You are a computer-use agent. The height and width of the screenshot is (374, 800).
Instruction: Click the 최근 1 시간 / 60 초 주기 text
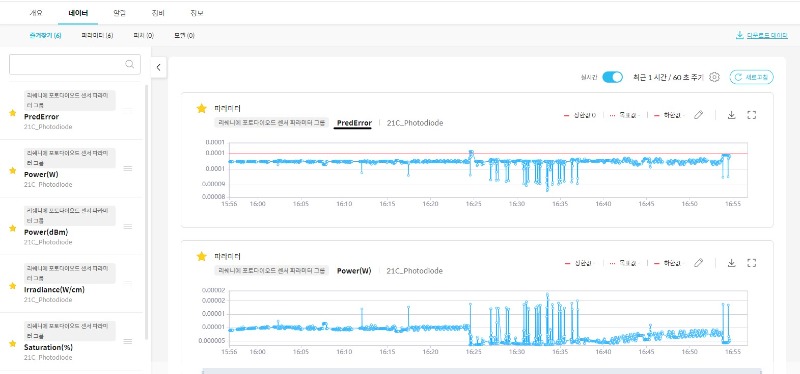click(668, 77)
